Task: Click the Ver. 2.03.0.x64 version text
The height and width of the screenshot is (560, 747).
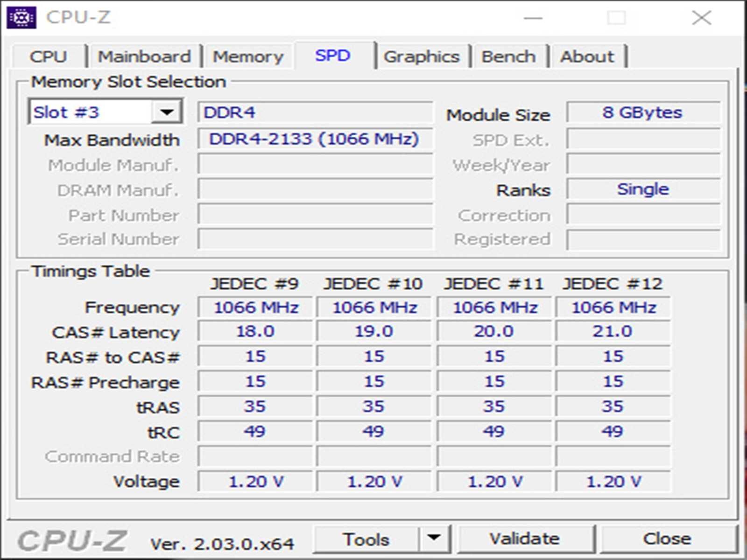Action: pos(222,544)
